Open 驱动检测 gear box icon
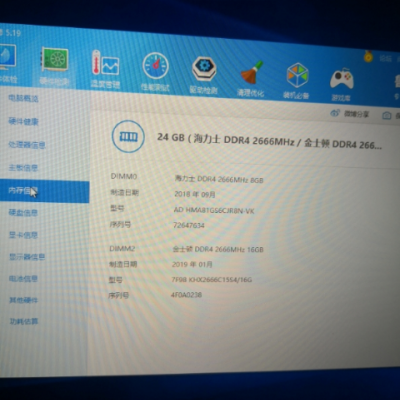 (x=204, y=69)
